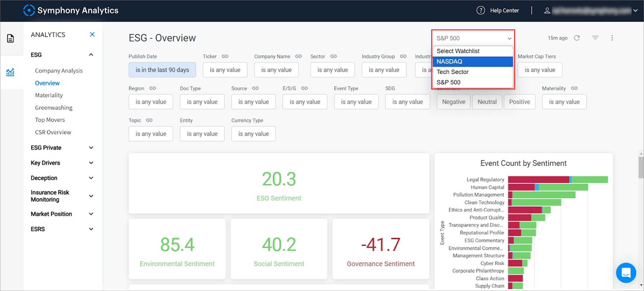Open SDG filter value field

pos(408,102)
